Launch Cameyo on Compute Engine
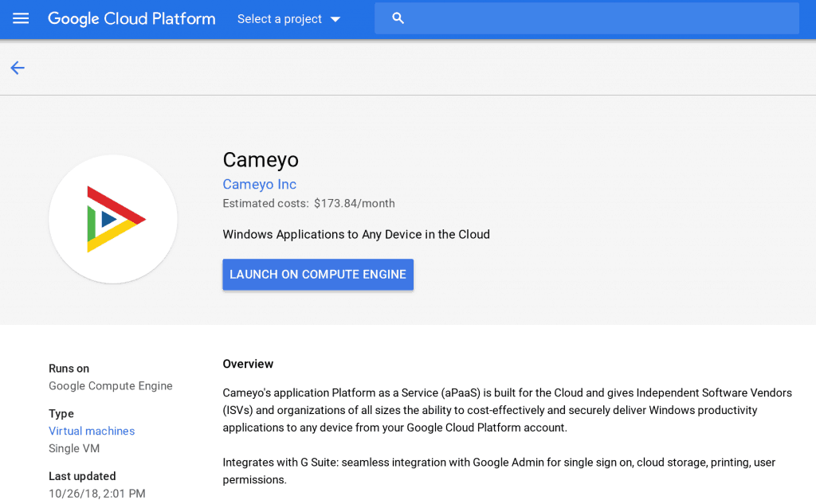The image size is (816, 504). [318, 274]
